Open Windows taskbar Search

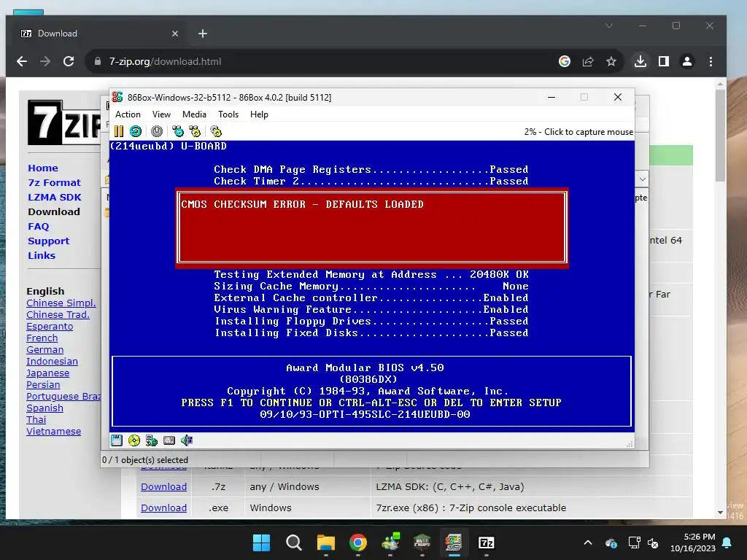(x=293, y=542)
